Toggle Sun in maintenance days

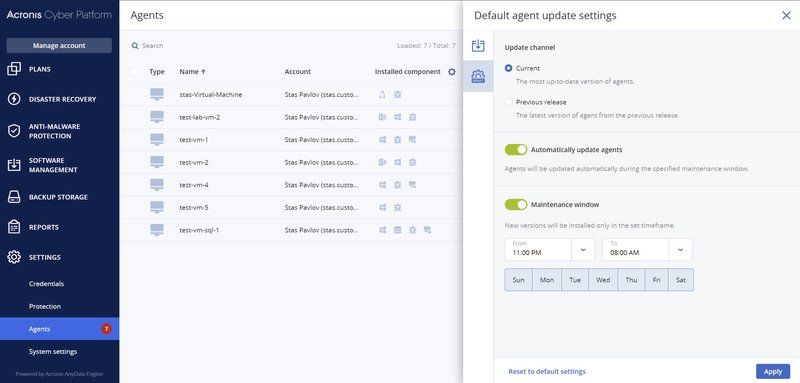(518, 280)
